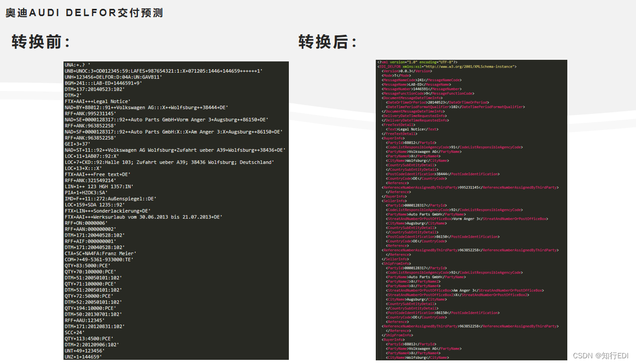The width and height of the screenshot is (636, 364).
Task: Click the heading '奥迪AUDI DELFOR交付预测'
Action: point(84,13)
